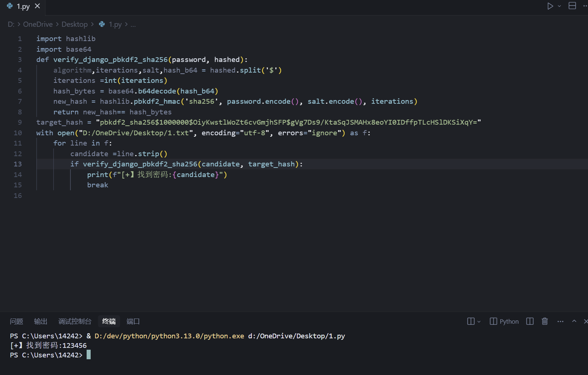Open terminal panel more actions ellipsis

[x=560, y=321]
